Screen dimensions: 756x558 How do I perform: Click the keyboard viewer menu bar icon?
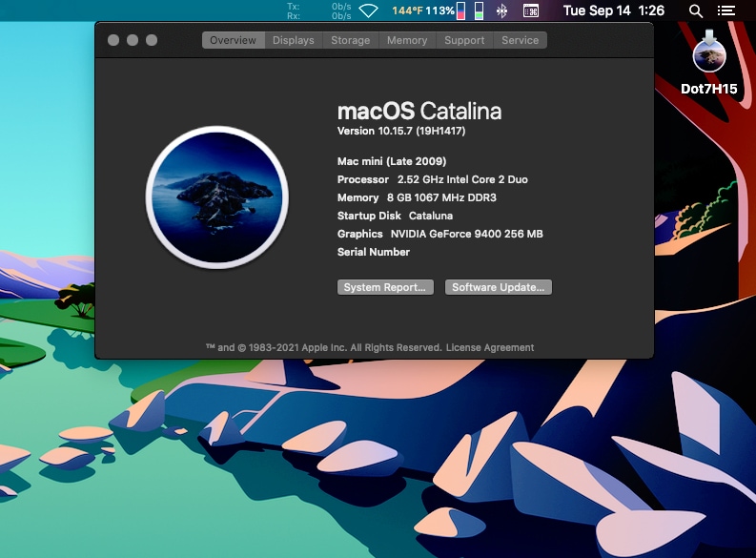pyautogui.click(x=530, y=10)
